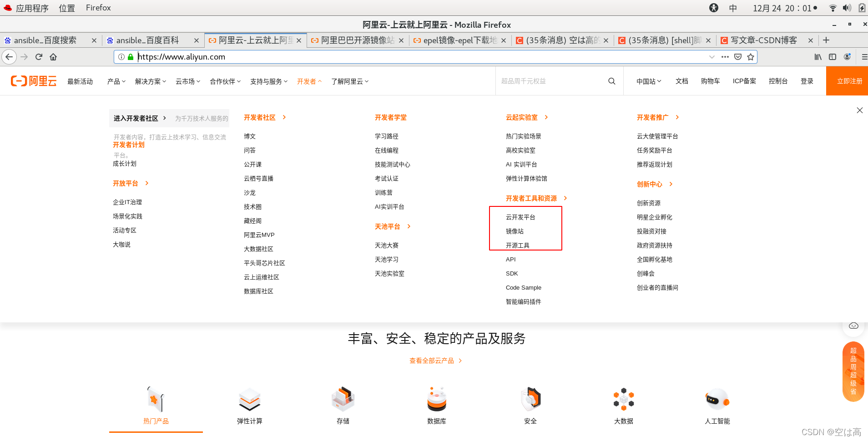Select the 安全 product category icon

530,400
